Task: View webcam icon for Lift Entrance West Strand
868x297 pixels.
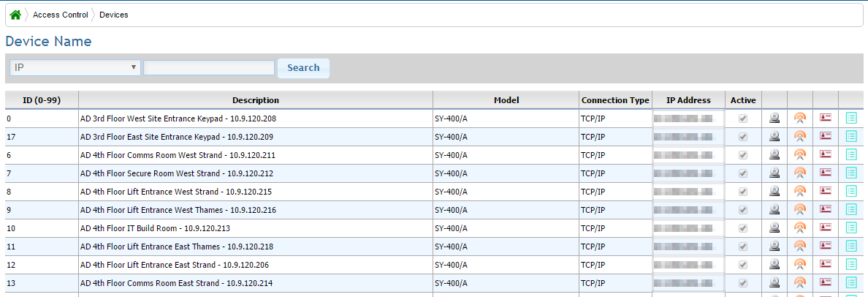Action: pyautogui.click(x=774, y=191)
